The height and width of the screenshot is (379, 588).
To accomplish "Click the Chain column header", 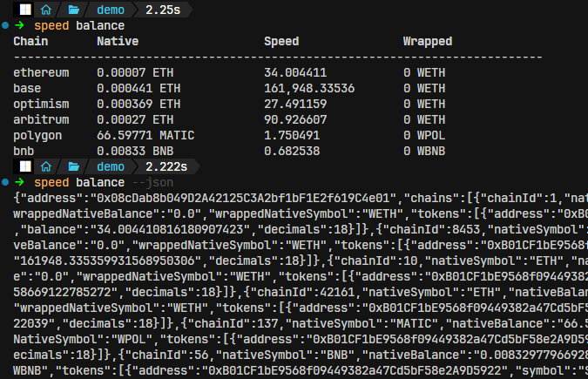I will pos(30,41).
